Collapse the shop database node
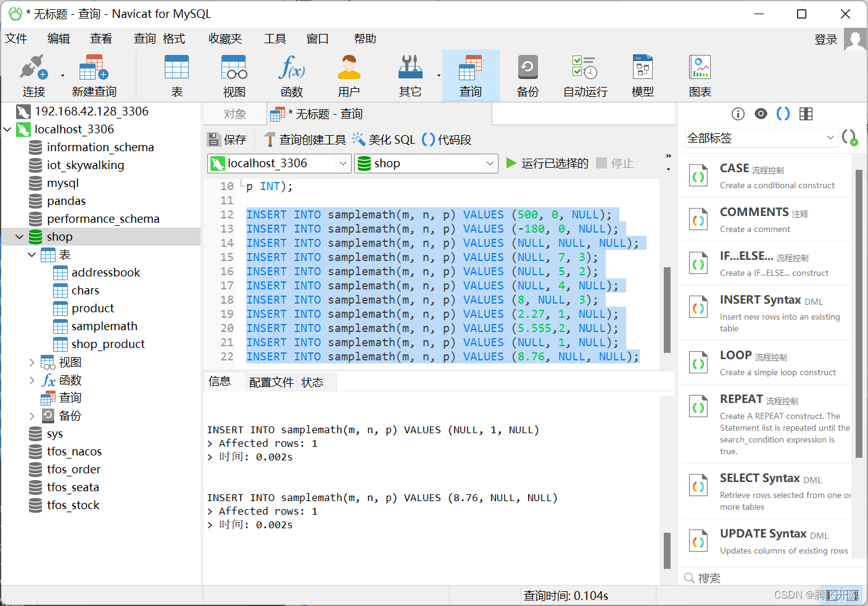The height and width of the screenshot is (606, 868). click(x=20, y=237)
